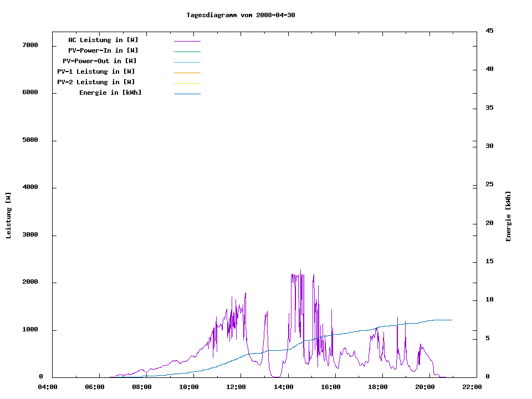Select the 16:00 time axis label
Viewport: 532px width, 399px height.
pyautogui.click(x=331, y=387)
